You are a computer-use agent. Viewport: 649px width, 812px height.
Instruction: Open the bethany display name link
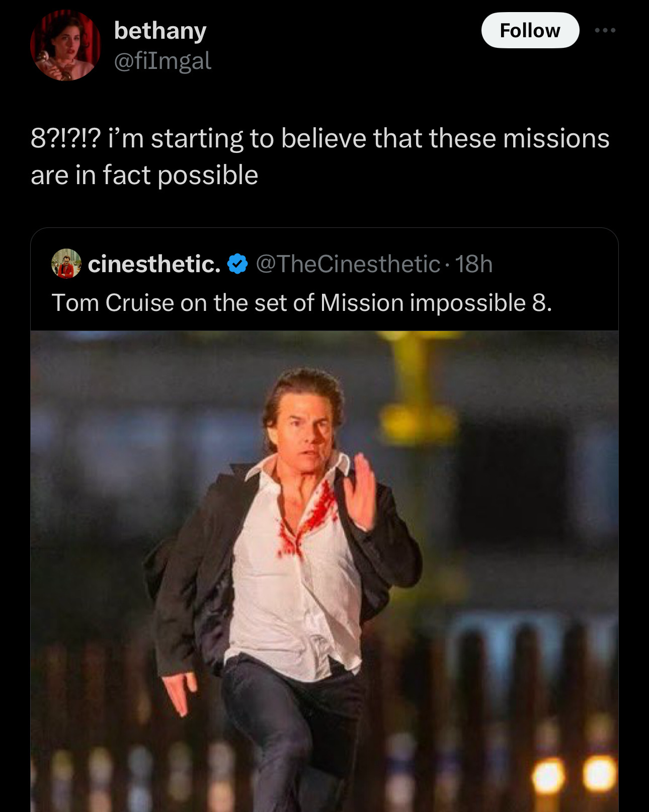(160, 31)
